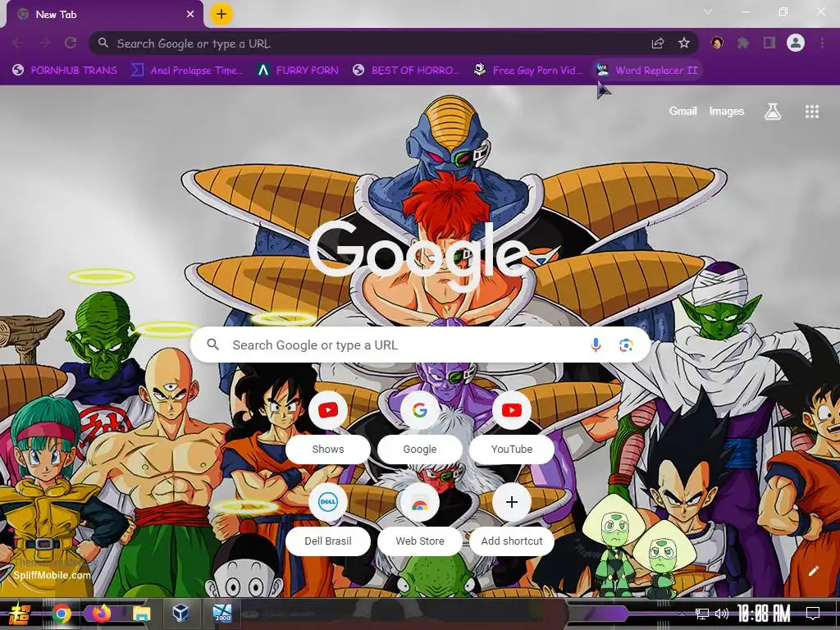Image resolution: width=840 pixels, height=630 pixels.
Task: Open the Shows shortcut
Action: [328, 427]
